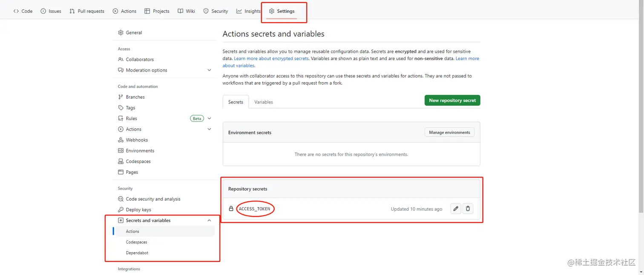Click the Code tab icon

(16, 11)
